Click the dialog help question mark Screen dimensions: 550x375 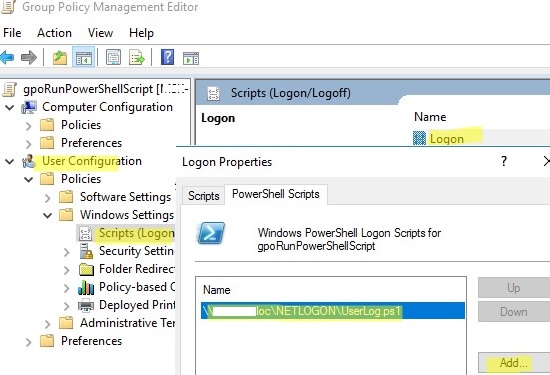pyautogui.click(x=504, y=161)
